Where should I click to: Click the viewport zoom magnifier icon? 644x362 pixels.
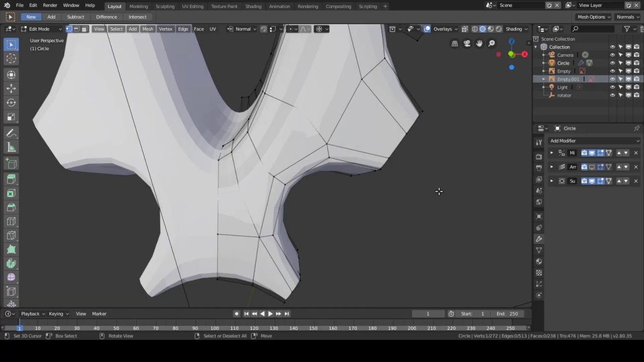[492, 44]
